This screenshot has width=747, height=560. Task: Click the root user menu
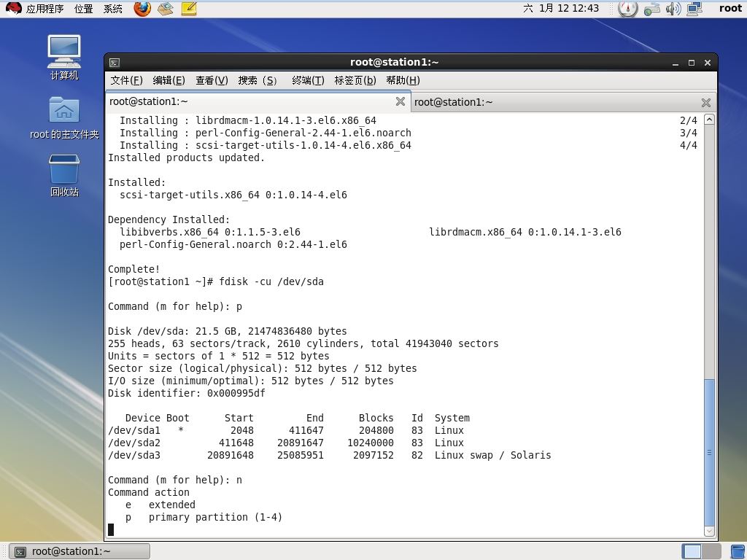click(x=729, y=8)
